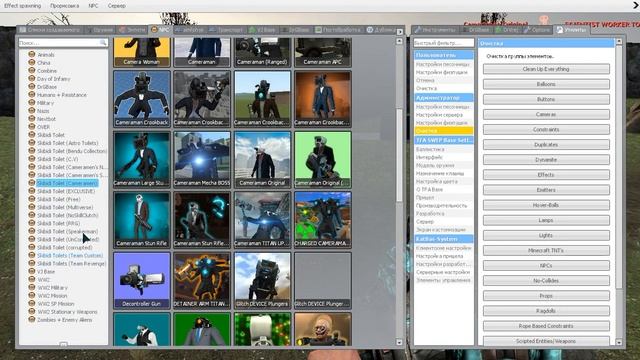Click the NPCs cleanup button
The height and width of the screenshot is (360, 640).
click(x=546, y=265)
